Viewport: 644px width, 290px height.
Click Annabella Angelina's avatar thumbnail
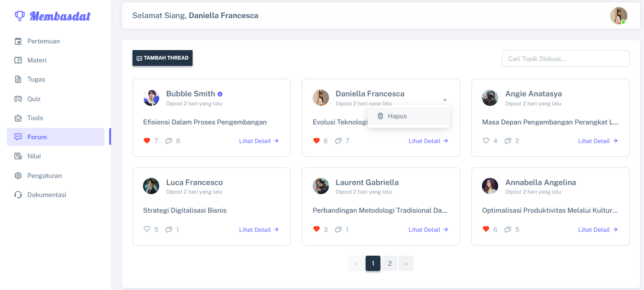490,186
